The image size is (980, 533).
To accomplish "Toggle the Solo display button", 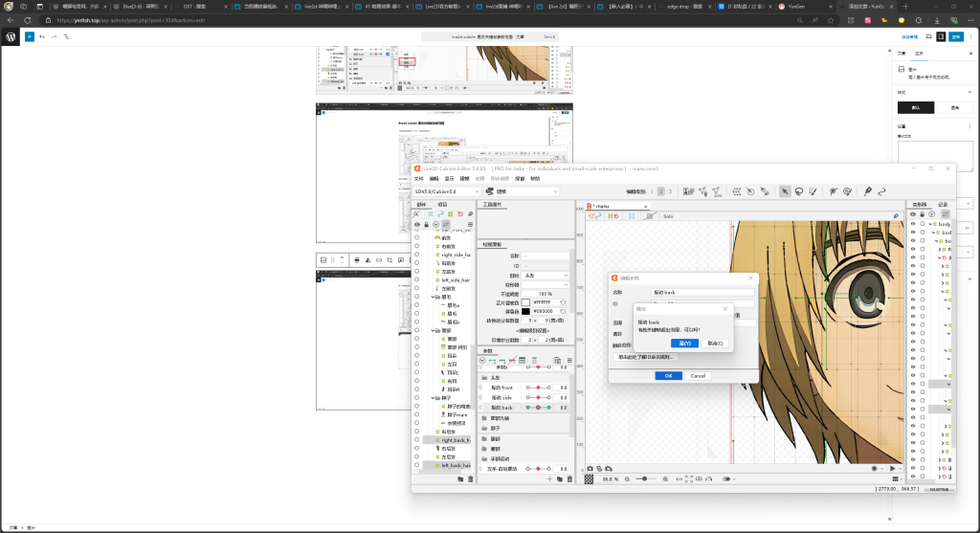I will [x=667, y=216].
